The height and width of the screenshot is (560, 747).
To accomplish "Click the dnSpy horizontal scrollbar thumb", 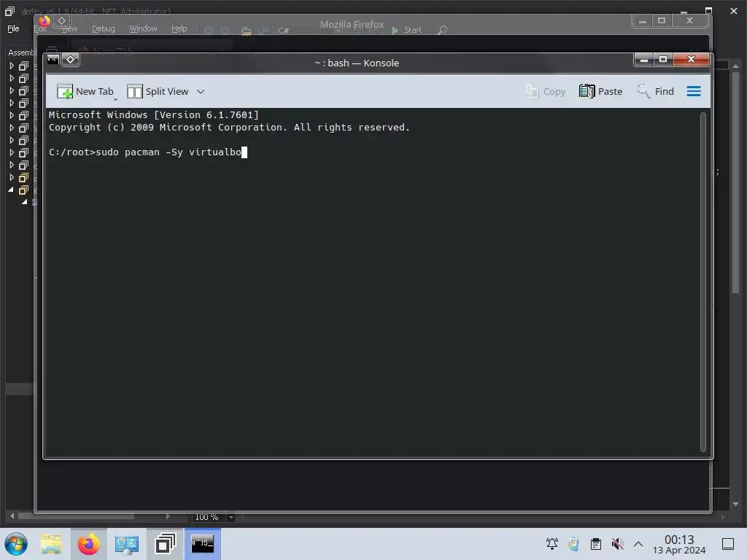I will click(76, 516).
